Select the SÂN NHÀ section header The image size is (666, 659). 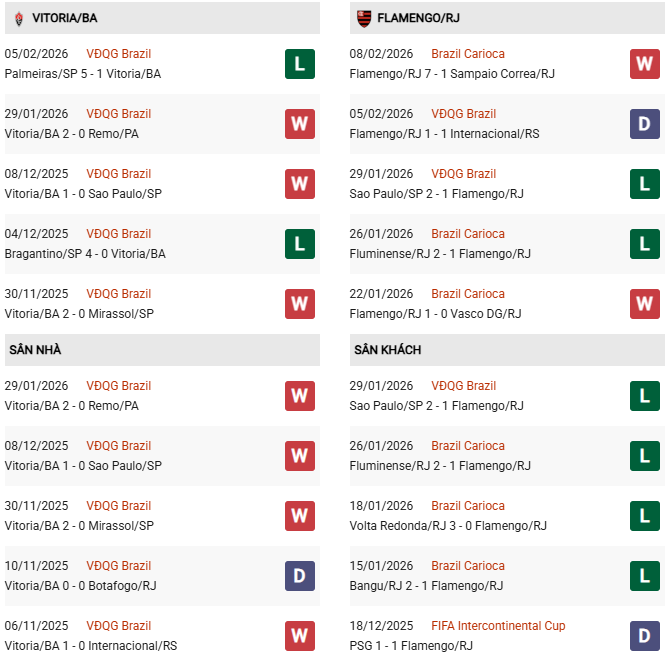tap(36, 350)
